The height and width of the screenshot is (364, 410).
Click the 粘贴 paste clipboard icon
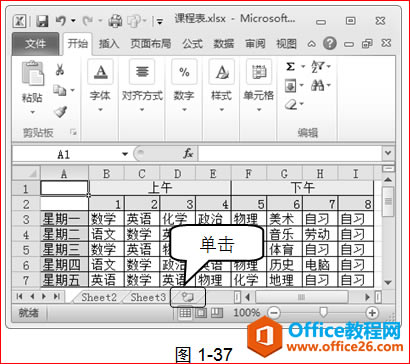click(33, 73)
